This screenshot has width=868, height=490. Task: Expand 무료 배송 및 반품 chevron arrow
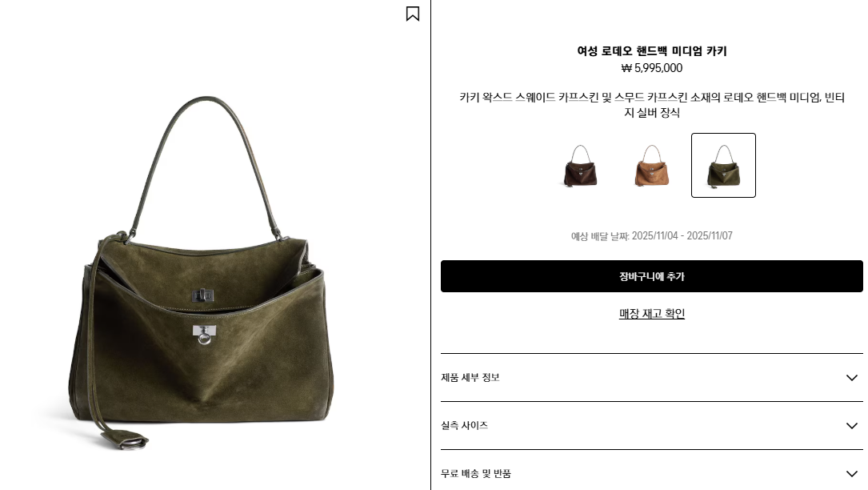pyautogui.click(x=851, y=474)
